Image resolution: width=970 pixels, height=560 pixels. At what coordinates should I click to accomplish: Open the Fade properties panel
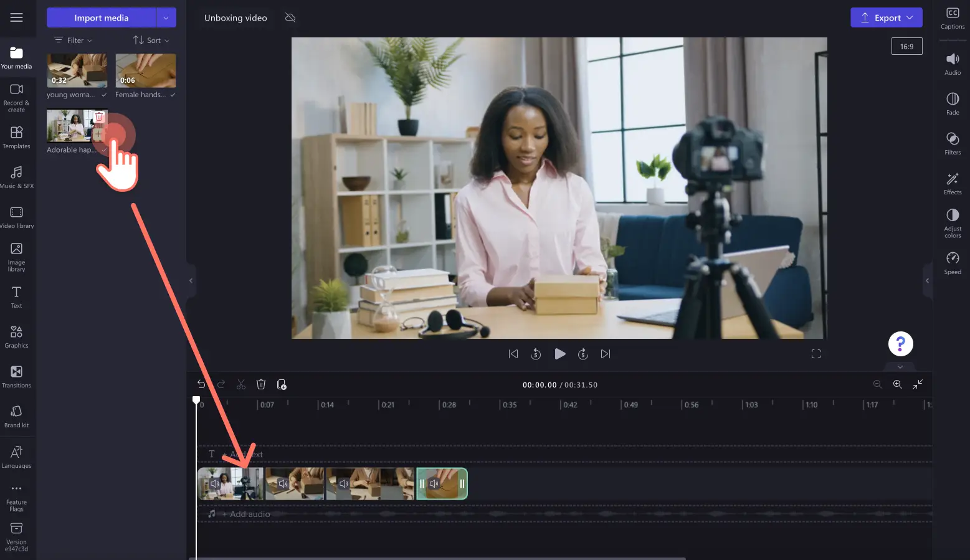(x=953, y=104)
